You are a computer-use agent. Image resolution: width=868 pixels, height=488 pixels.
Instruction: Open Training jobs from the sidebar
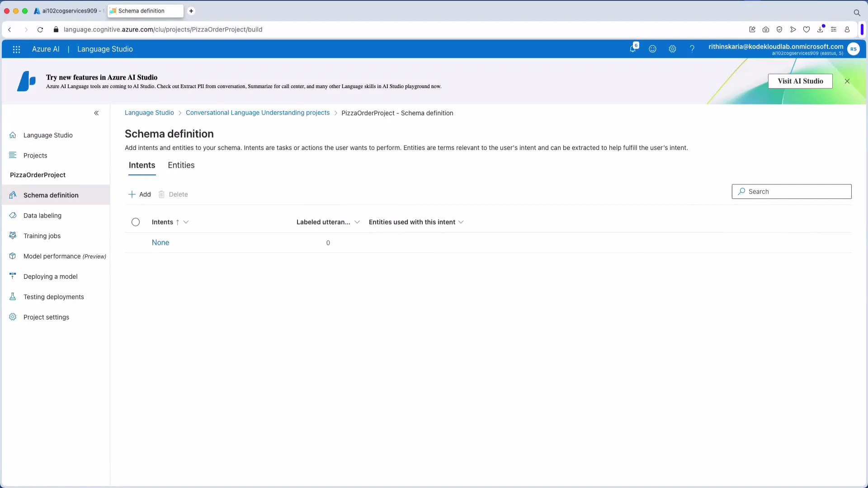pyautogui.click(x=42, y=235)
